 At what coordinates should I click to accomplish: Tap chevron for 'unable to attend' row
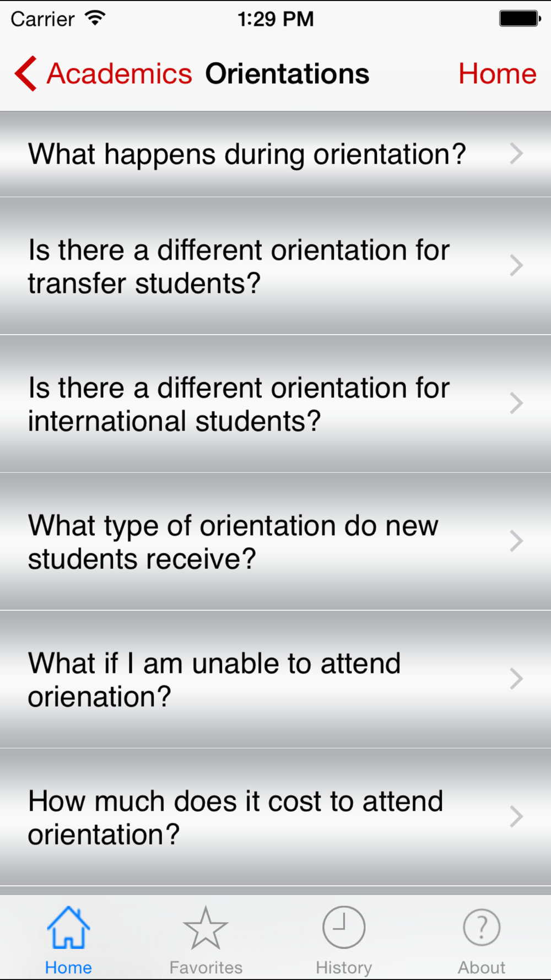pos(516,679)
